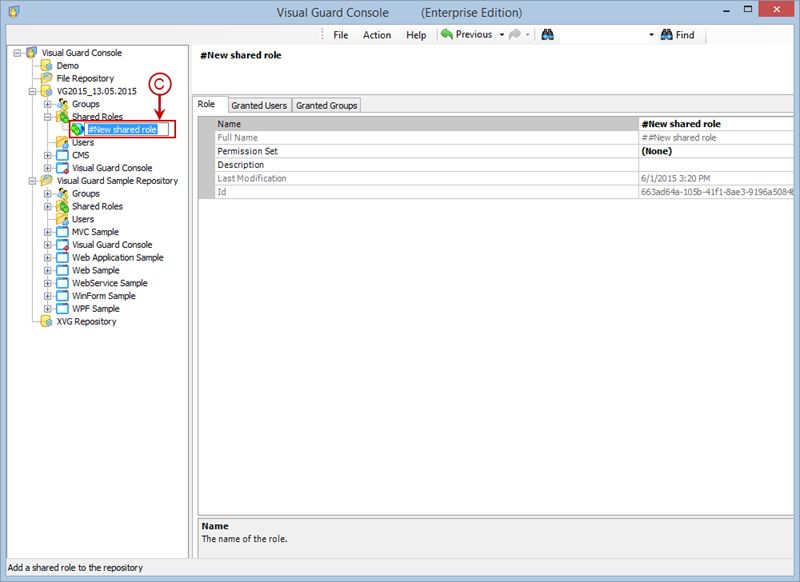800x582 pixels.
Task: Expand the WPF Sample node
Action: pyautogui.click(x=47, y=309)
